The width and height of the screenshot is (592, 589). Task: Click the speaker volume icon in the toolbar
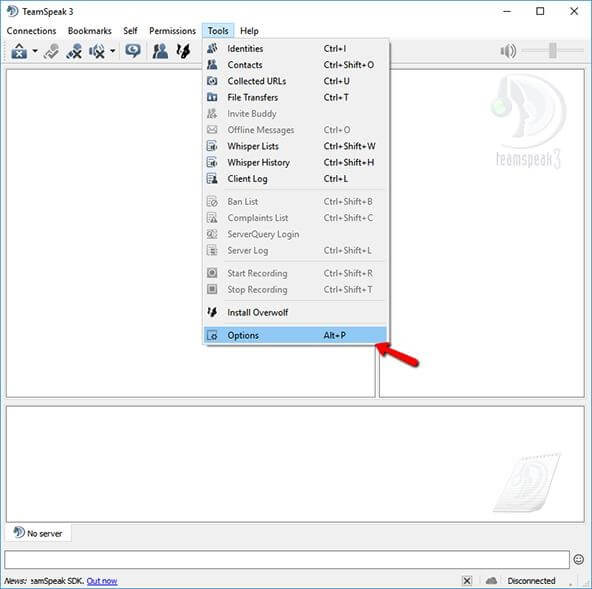tap(508, 51)
